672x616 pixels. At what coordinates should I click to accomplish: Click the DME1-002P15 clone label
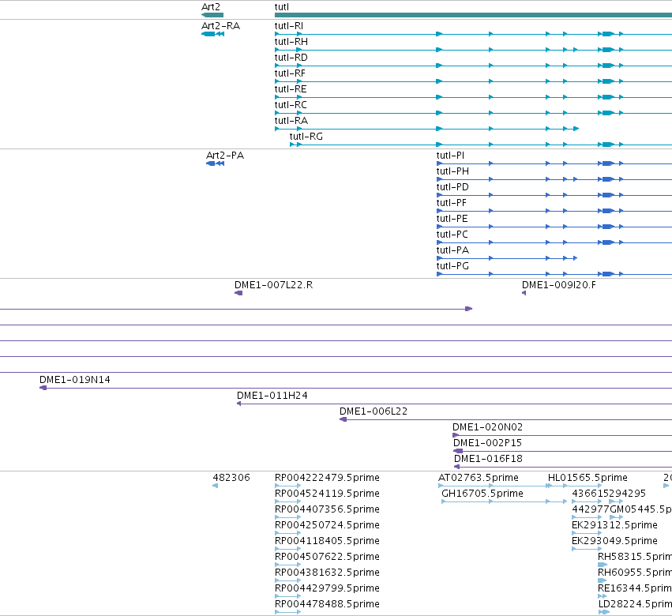[x=487, y=443]
